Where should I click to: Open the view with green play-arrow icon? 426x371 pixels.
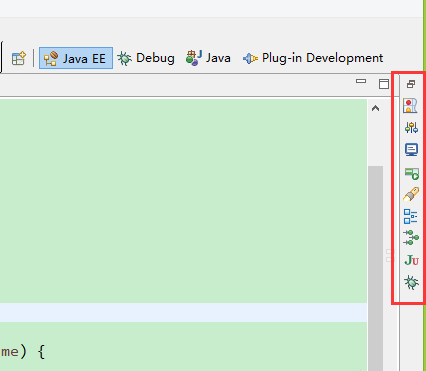point(412,173)
